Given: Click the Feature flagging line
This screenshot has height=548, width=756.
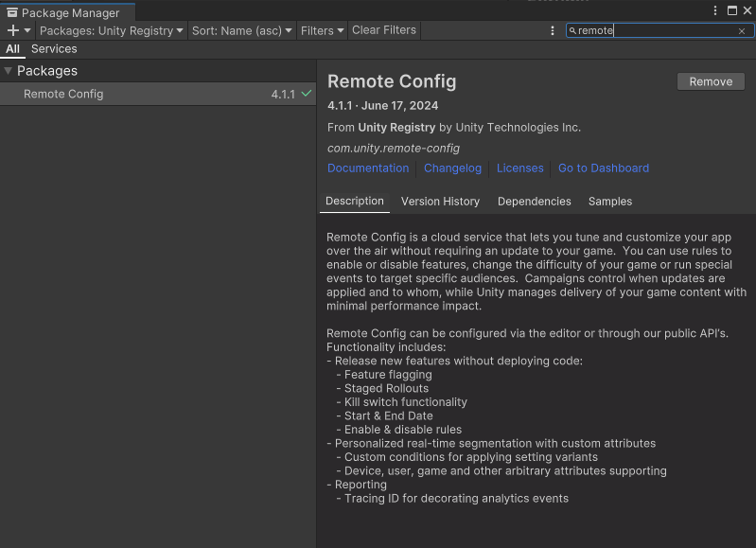Looking at the screenshot, I should click(384, 375).
